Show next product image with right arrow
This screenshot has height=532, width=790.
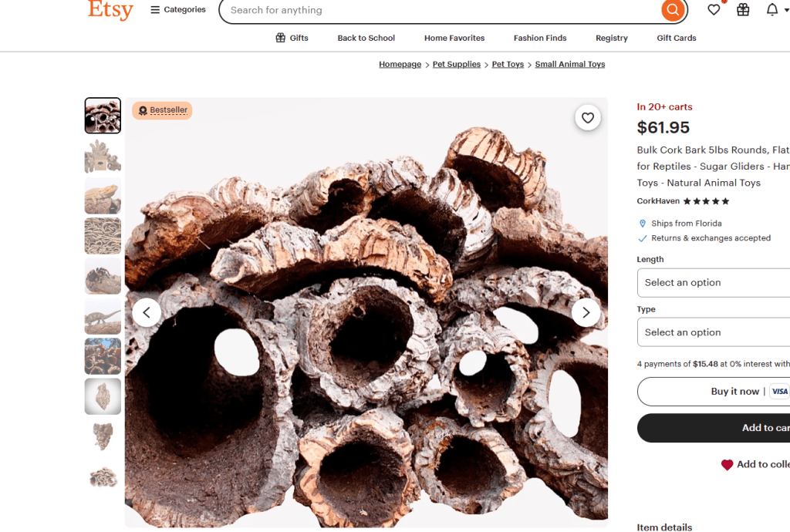click(x=586, y=312)
